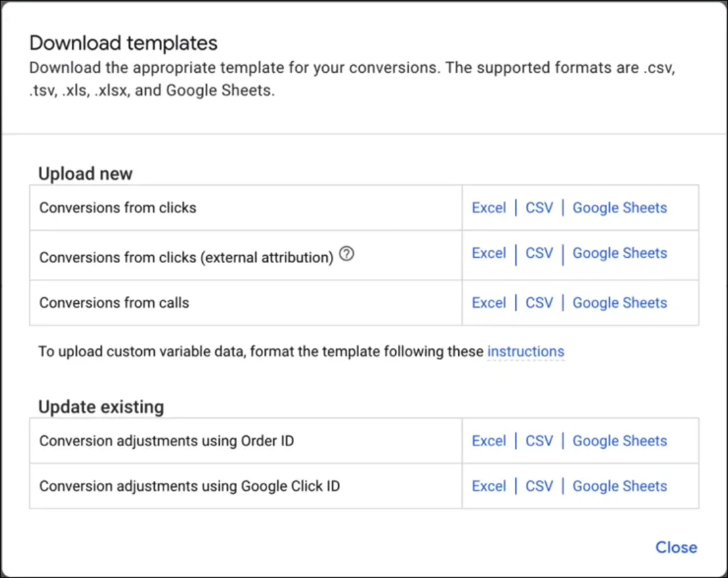Open the custom variable instructions link
Image resolution: width=728 pixels, height=578 pixels.
526,352
